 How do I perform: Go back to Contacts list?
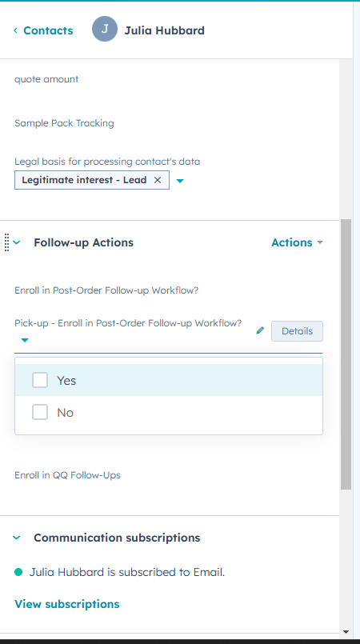tap(48, 30)
